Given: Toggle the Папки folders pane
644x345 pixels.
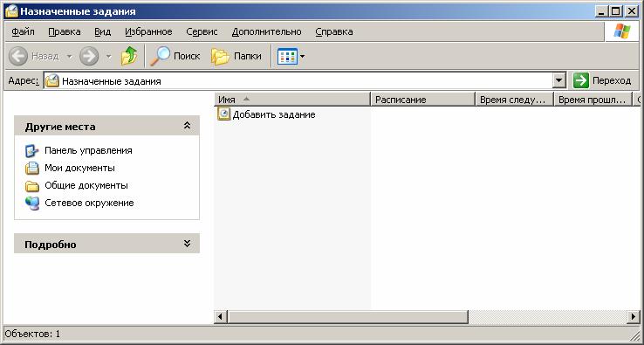Looking at the screenshot, I should [x=236, y=56].
